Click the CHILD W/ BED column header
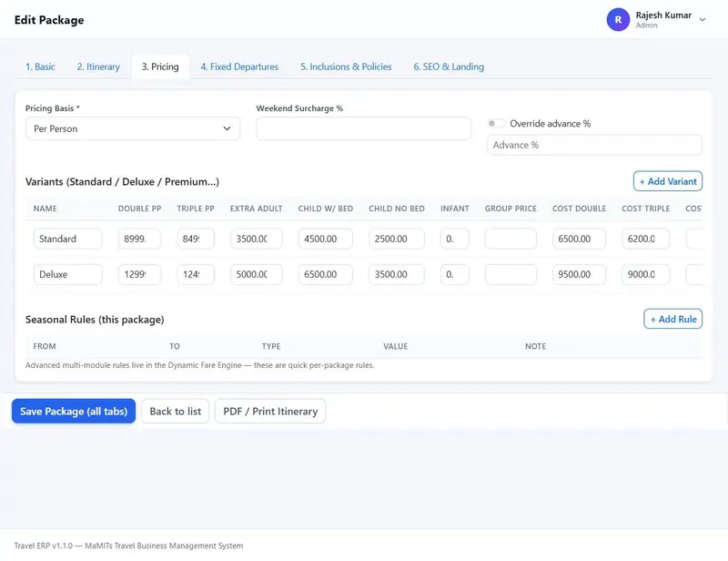728x561 pixels. click(x=326, y=209)
